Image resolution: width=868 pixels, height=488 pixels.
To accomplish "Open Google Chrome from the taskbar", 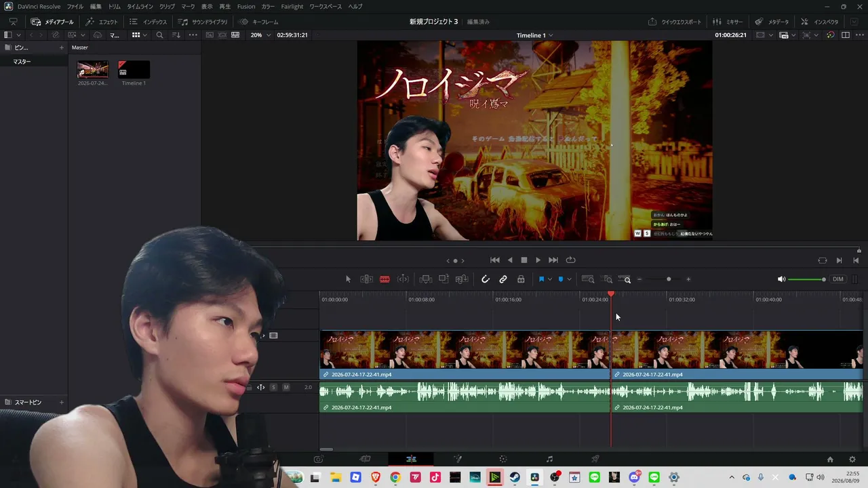I will point(395,478).
